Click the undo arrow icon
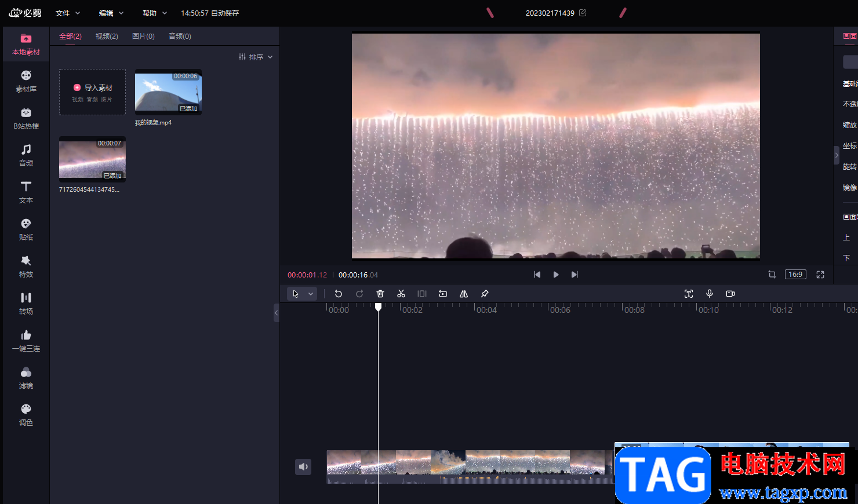This screenshot has width=858, height=504. tap(339, 294)
